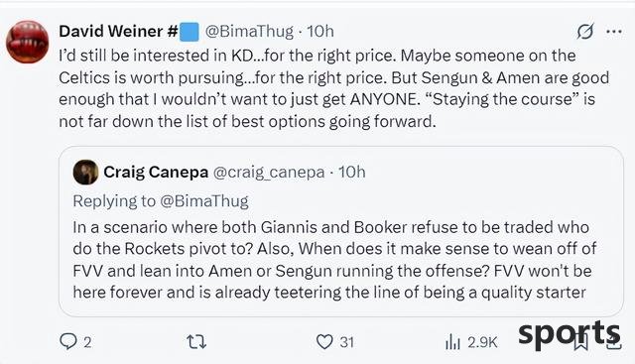Open the quoted tweet about Giannis and Booker
This screenshot has width=635, height=364.
pos(341,231)
